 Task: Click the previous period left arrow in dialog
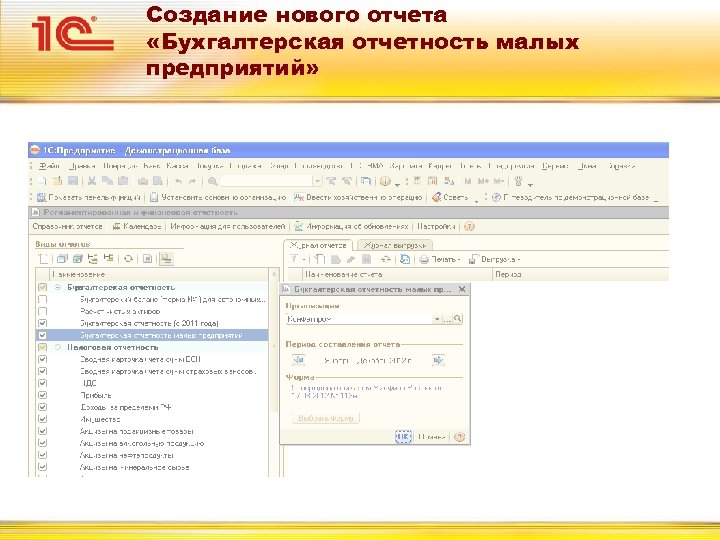point(298,360)
